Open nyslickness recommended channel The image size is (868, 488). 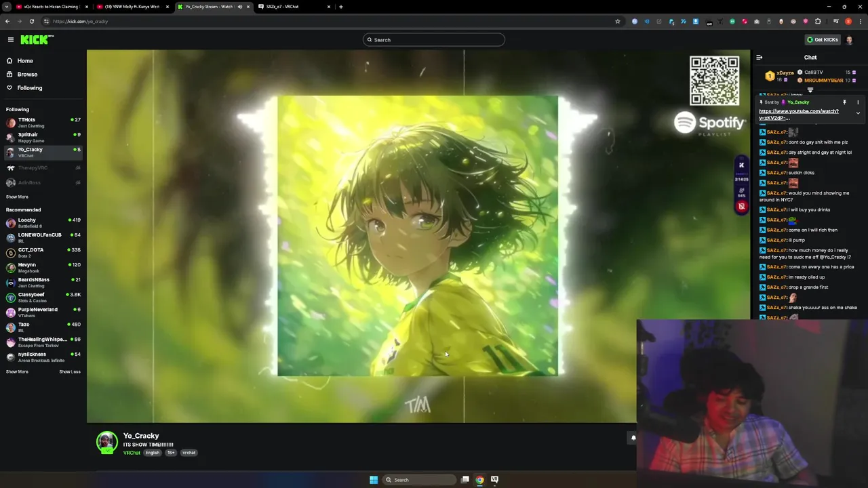43,357
